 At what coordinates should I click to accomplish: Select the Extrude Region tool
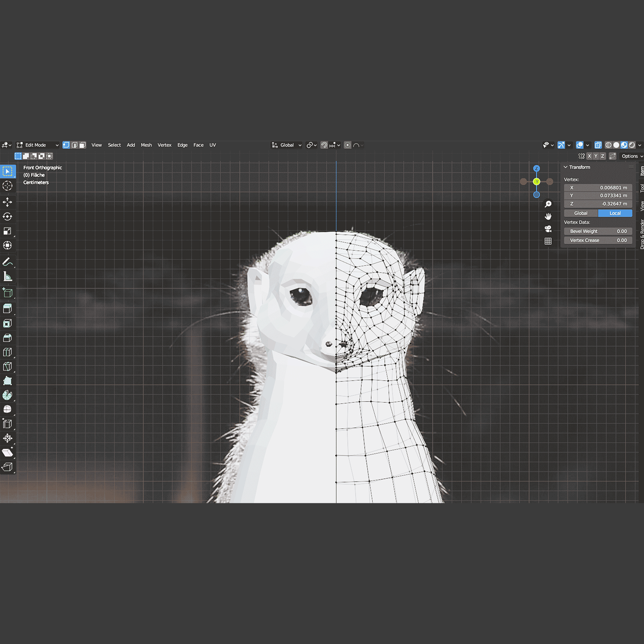pos(7,309)
